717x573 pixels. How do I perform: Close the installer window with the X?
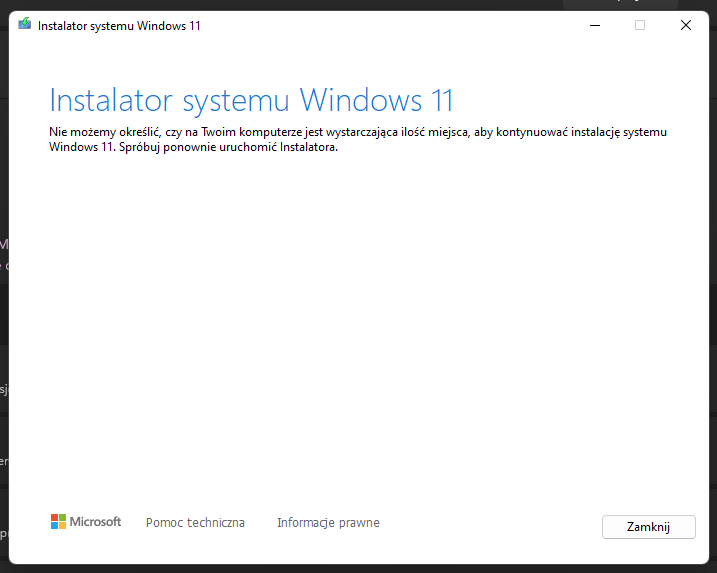click(x=685, y=26)
